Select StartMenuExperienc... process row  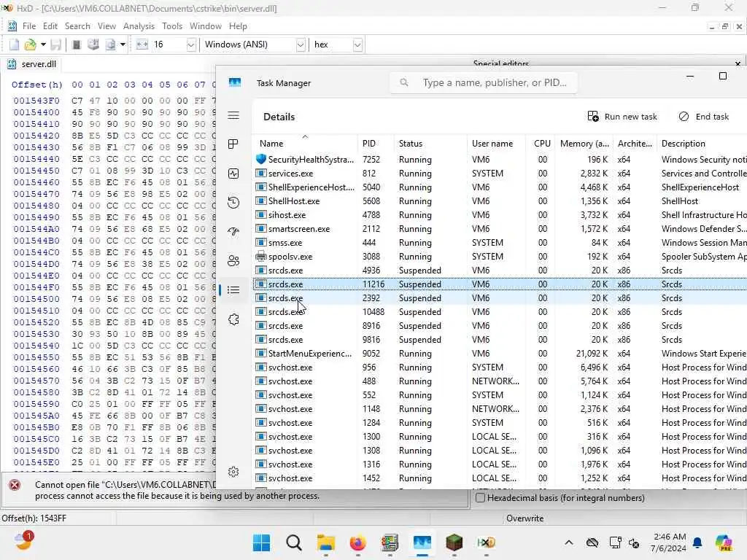click(500, 354)
